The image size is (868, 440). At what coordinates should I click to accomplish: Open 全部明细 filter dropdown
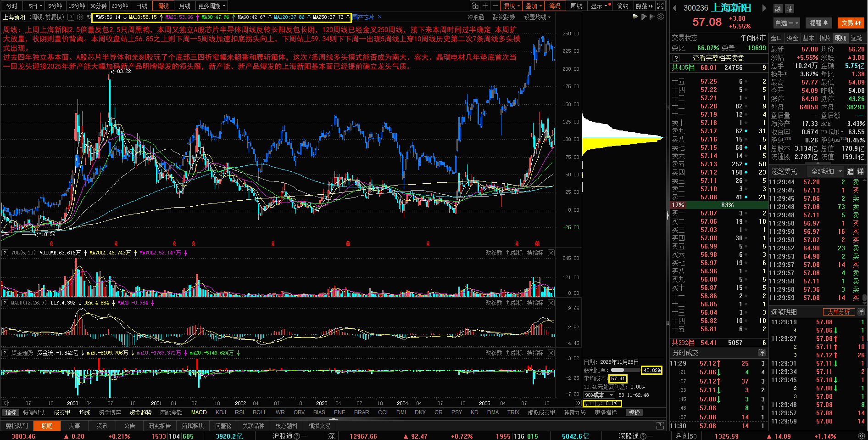pyautogui.click(x=827, y=171)
